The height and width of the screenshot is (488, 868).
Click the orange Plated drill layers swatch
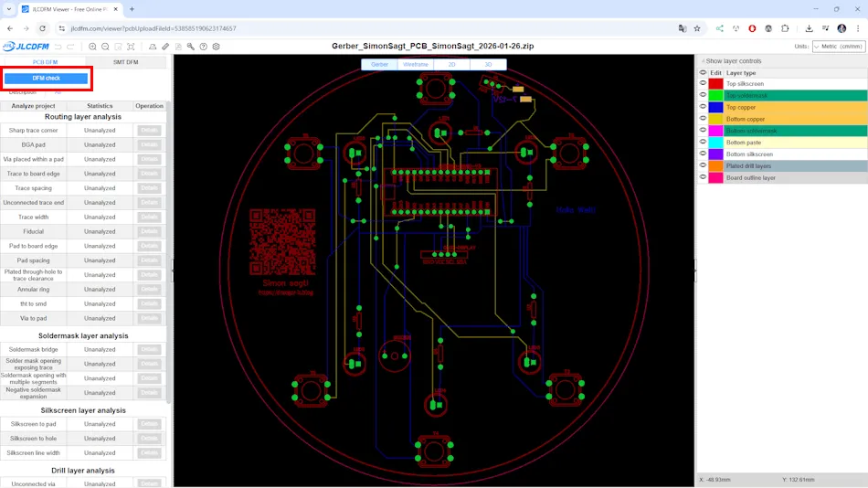715,165
